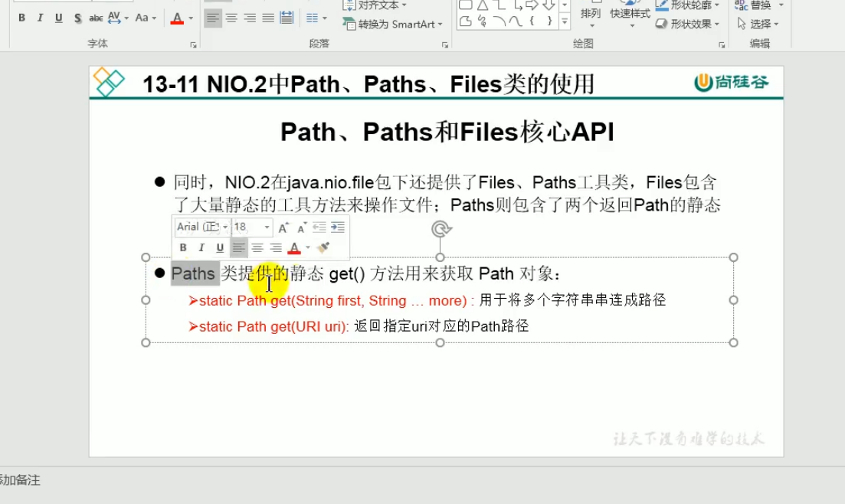Decrease font size in mini toolbar
The height and width of the screenshot is (504, 845).
(x=302, y=227)
